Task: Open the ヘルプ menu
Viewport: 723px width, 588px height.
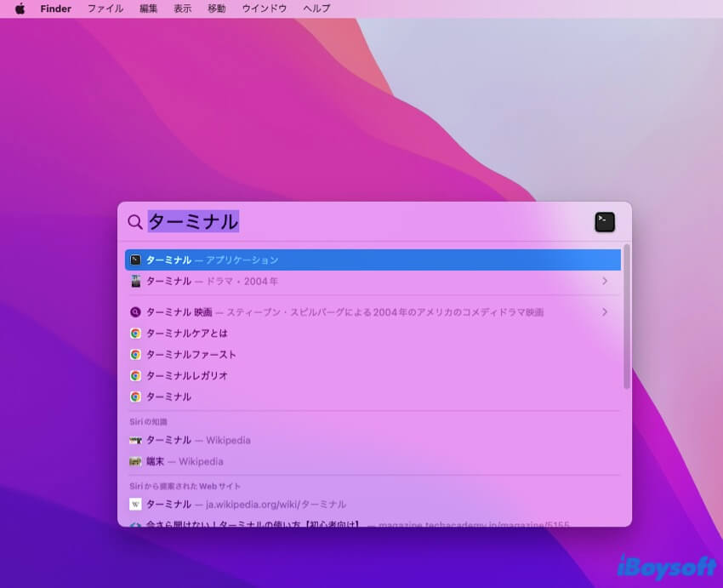Action: point(316,9)
